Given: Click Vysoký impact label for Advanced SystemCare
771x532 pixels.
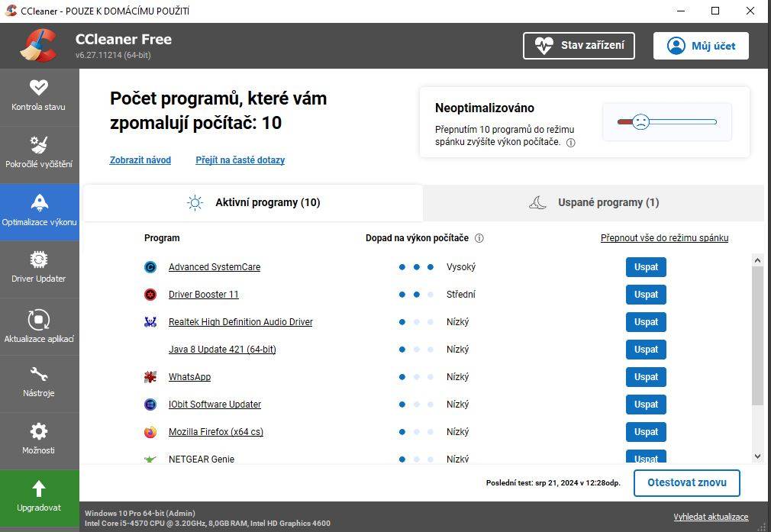Looking at the screenshot, I should 461,267.
